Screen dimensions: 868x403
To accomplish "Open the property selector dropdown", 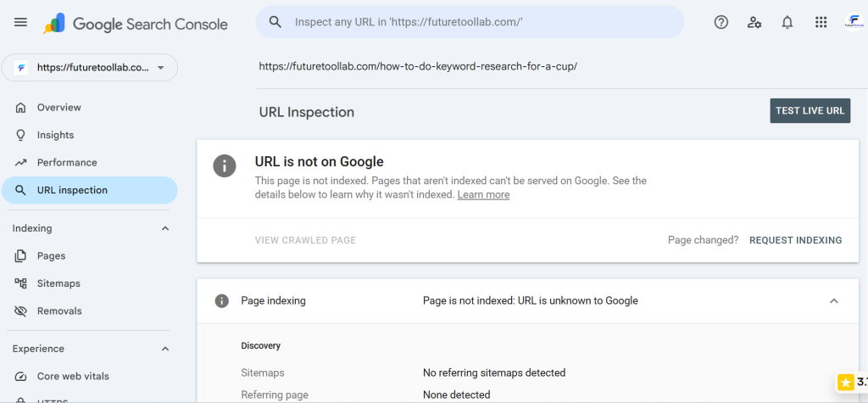I will tap(90, 68).
